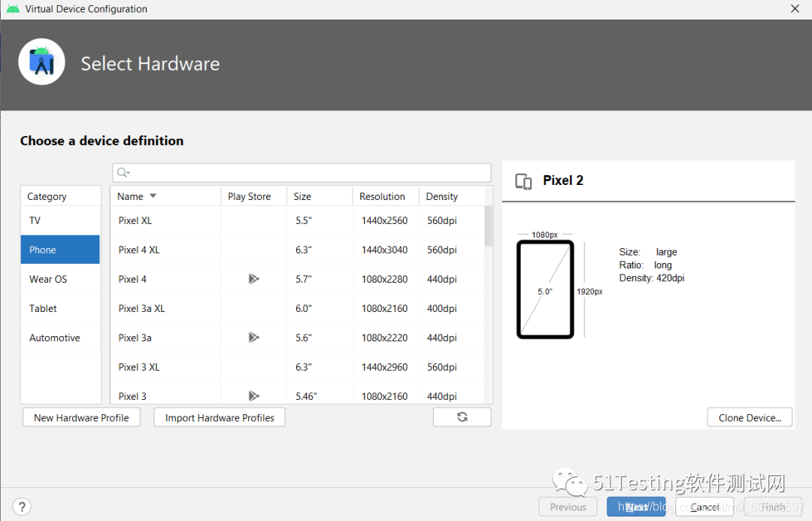Click the Pixel 2 device preview outline
Image resolution: width=812 pixels, height=521 pixels.
(545, 289)
